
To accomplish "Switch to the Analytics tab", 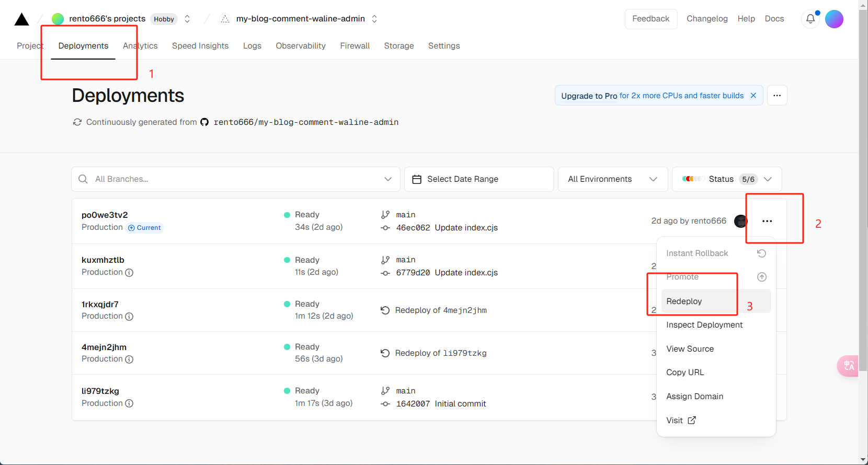I will pyautogui.click(x=140, y=46).
